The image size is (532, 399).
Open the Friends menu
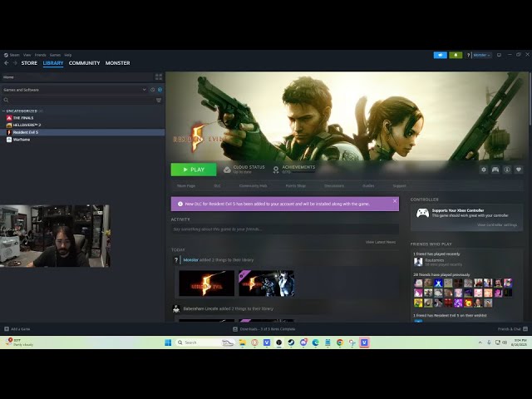pos(41,55)
